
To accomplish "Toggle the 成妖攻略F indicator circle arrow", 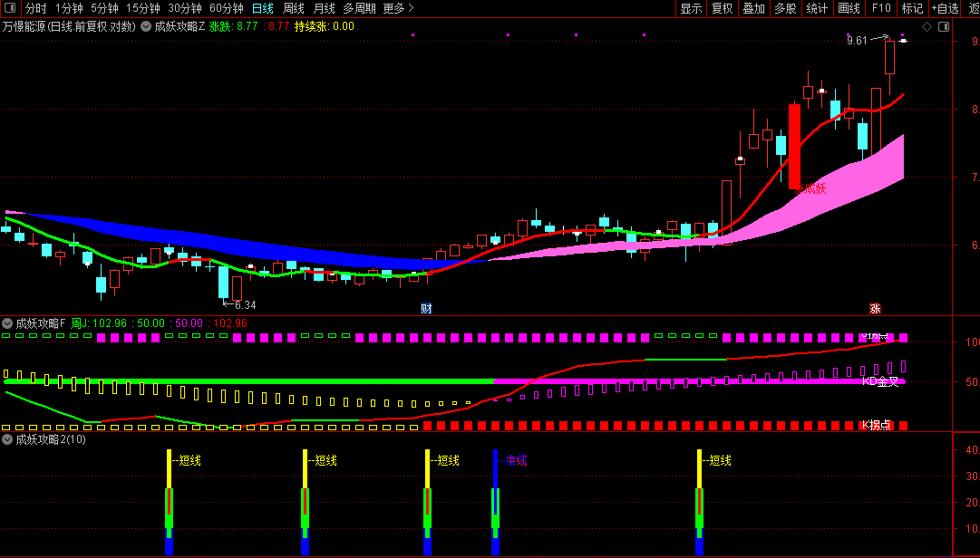I will click(7, 323).
